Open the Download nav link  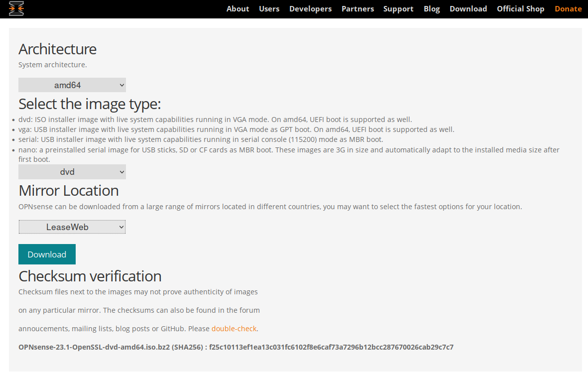[x=468, y=8]
